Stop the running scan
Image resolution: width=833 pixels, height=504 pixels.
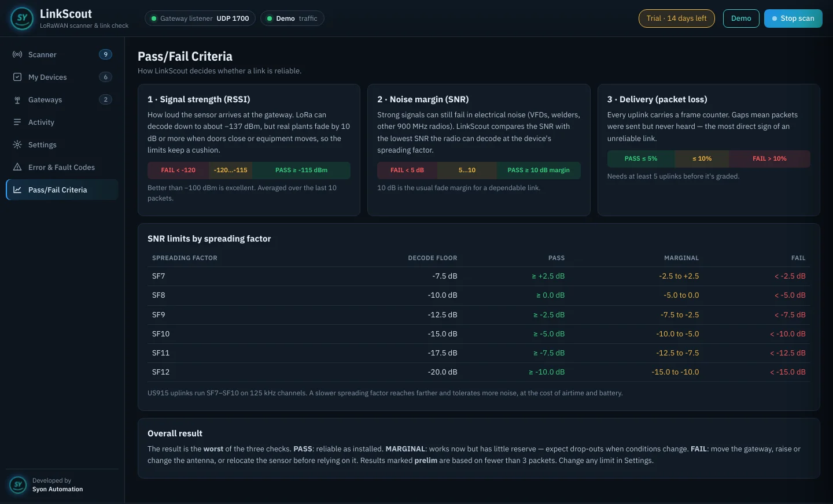click(x=793, y=18)
